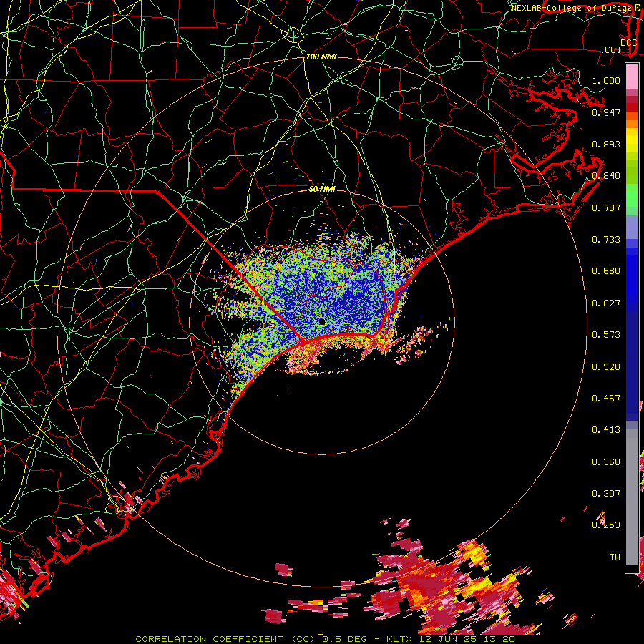Select the 0.413 scale value
Screen dimensions: 644x644
pos(606,430)
